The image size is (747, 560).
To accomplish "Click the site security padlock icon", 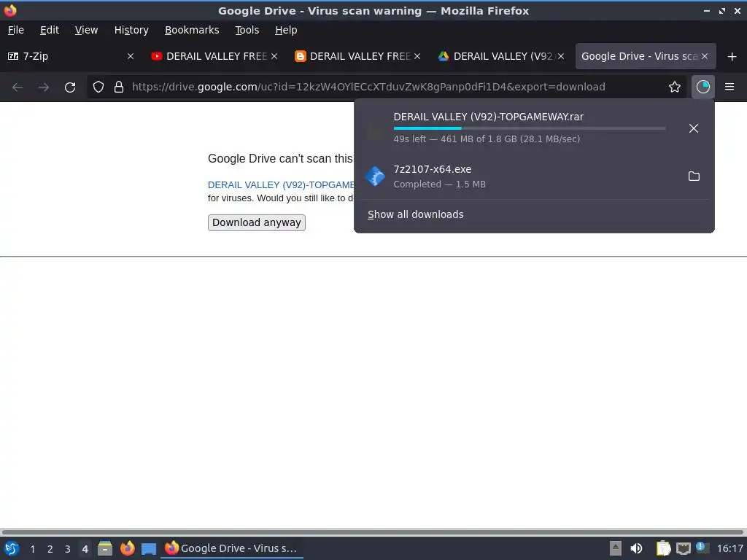I will (119, 87).
